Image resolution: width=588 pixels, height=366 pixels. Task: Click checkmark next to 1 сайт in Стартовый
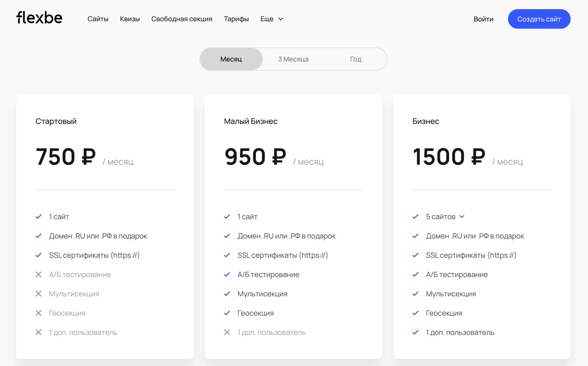(38, 217)
